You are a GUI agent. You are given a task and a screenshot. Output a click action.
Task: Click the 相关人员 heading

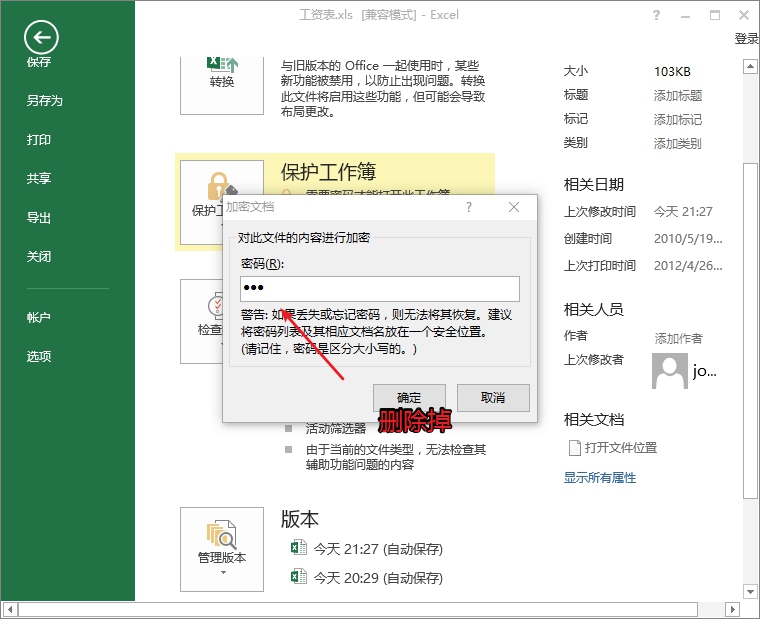click(594, 309)
